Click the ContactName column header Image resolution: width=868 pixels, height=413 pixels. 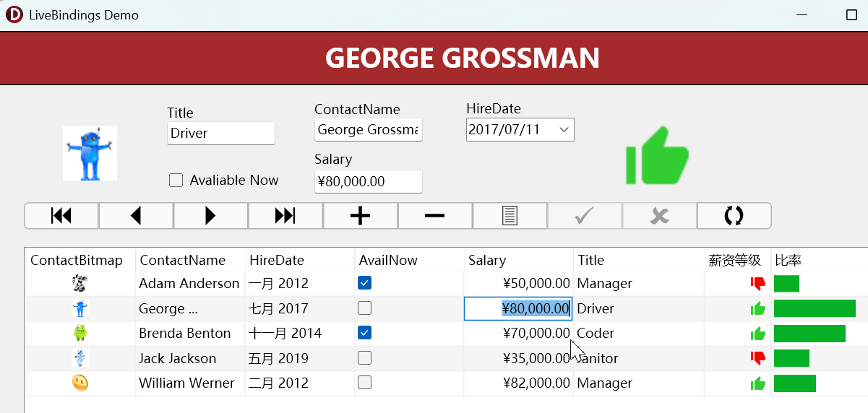tap(182, 261)
